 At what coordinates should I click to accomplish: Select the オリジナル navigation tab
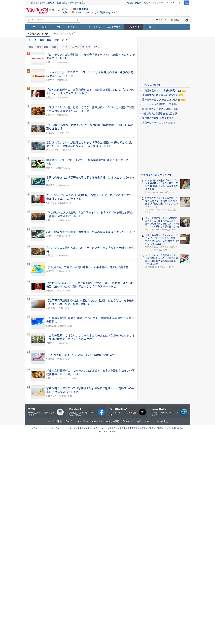(94, 27)
